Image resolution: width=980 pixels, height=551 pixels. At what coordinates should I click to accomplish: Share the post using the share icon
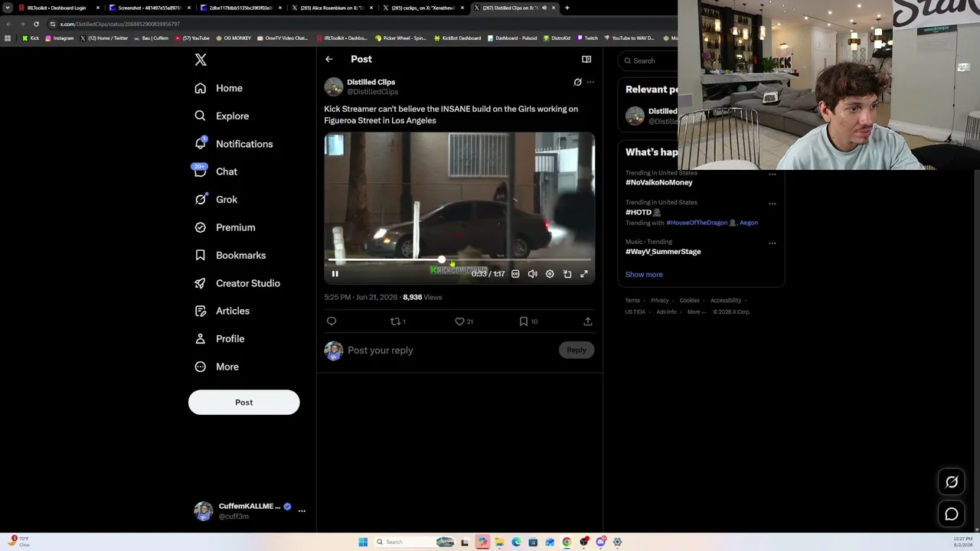[x=588, y=321]
